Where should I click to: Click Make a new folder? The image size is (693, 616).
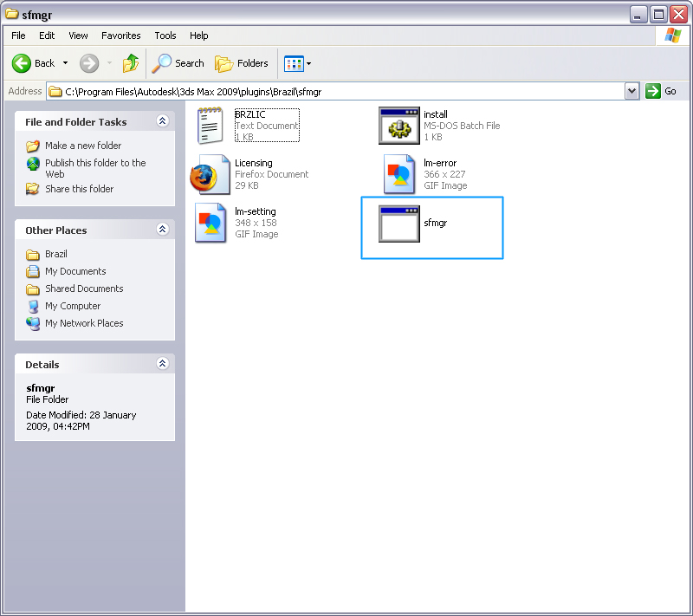(83, 146)
